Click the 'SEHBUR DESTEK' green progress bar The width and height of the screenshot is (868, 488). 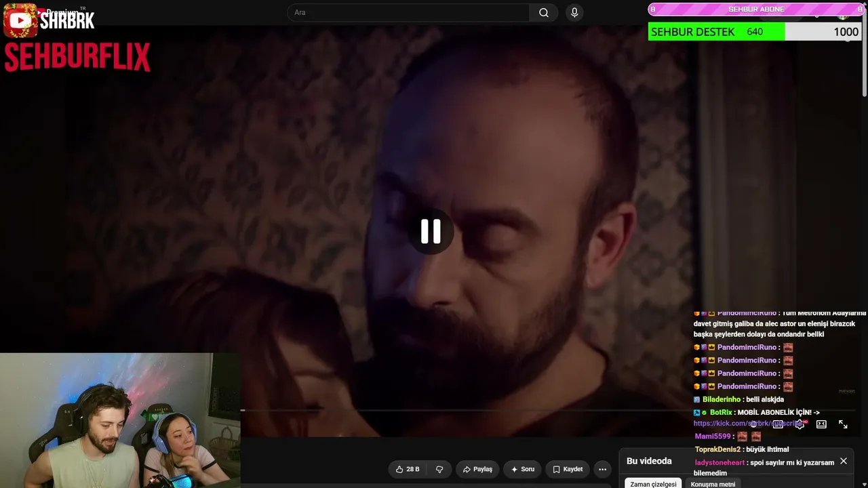[x=716, y=32]
